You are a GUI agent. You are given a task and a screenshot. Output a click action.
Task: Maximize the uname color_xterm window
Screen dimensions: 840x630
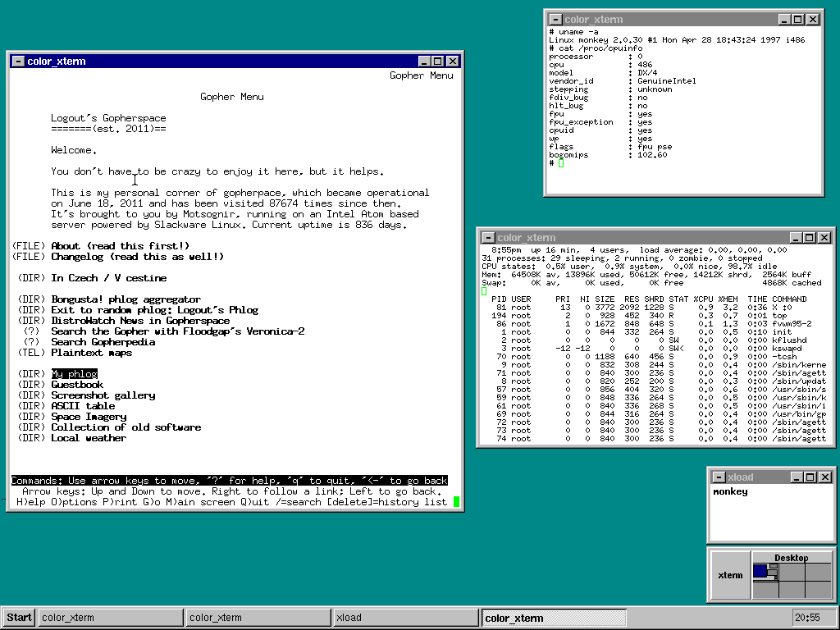click(798, 20)
